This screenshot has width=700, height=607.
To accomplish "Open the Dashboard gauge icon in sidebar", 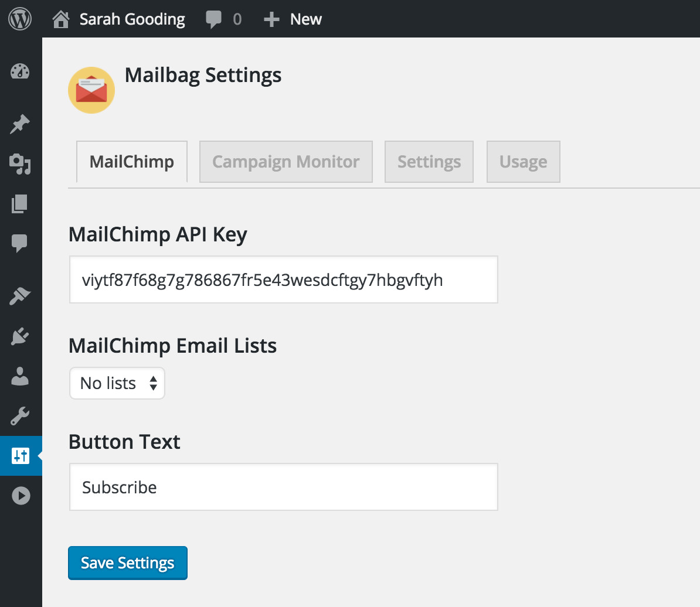I will pyautogui.click(x=20, y=72).
